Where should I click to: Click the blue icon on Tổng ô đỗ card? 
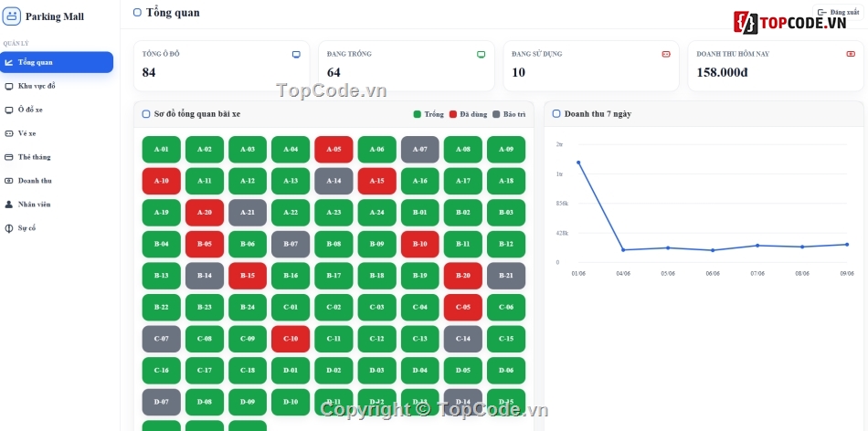pos(296,54)
